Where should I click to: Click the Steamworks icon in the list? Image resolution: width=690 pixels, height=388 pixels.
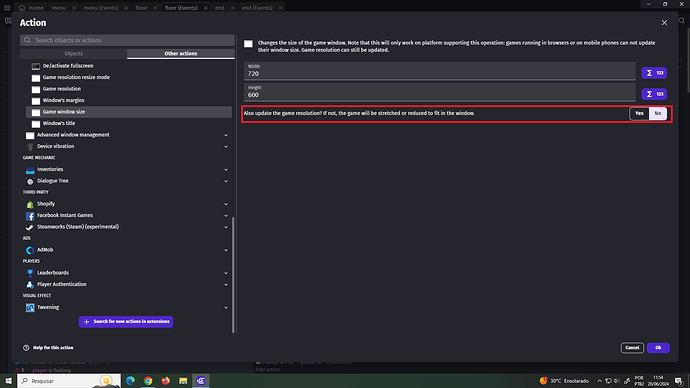(x=30, y=227)
